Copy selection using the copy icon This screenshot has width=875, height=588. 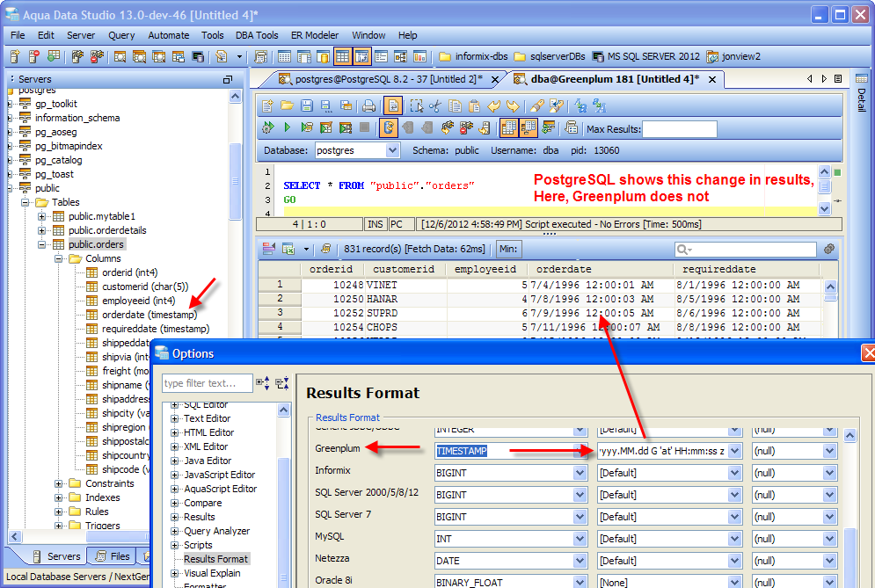click(x=456, y=105)
